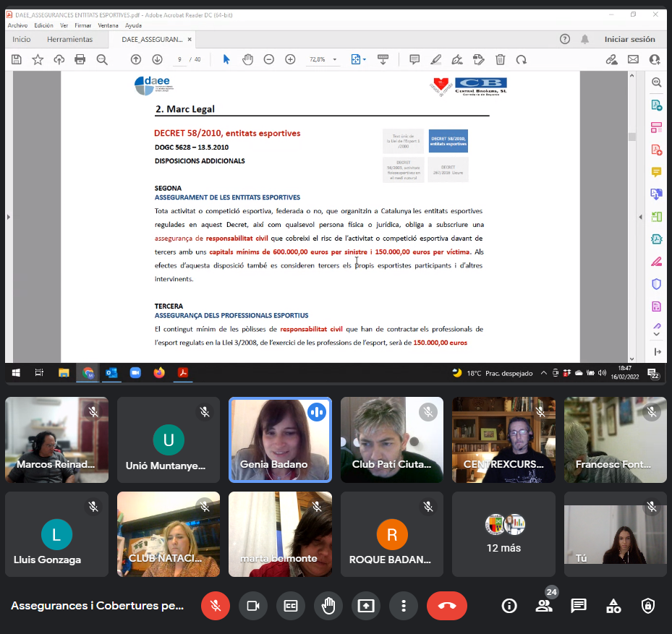Open the meeting chat panel
The height and width of the screenshot is (634, 672).
[x=579, y=606]
